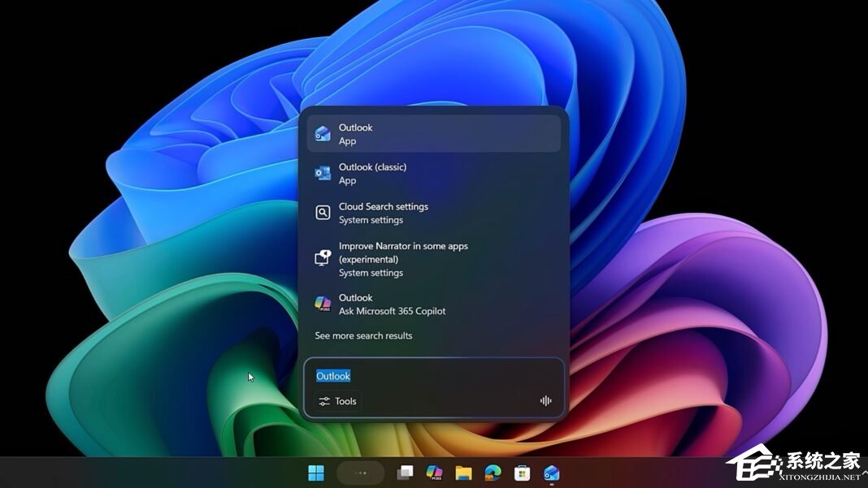The height and width of the screenshot is (488, 868).
Task: Open Cloud Search settings result
Action: coord(434,213)
